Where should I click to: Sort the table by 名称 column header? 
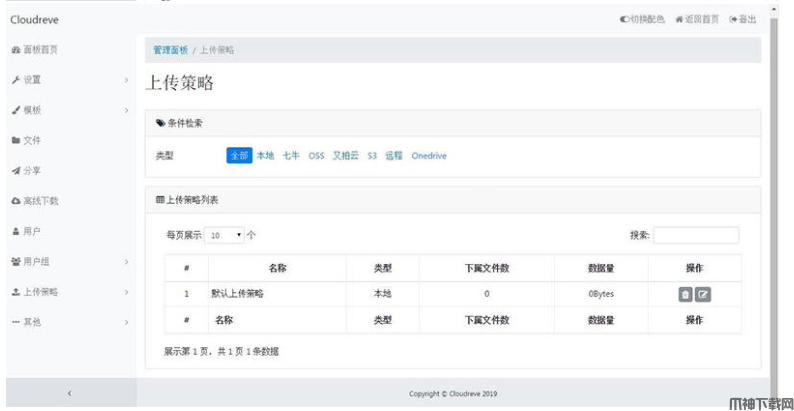[x=277, y=268]
